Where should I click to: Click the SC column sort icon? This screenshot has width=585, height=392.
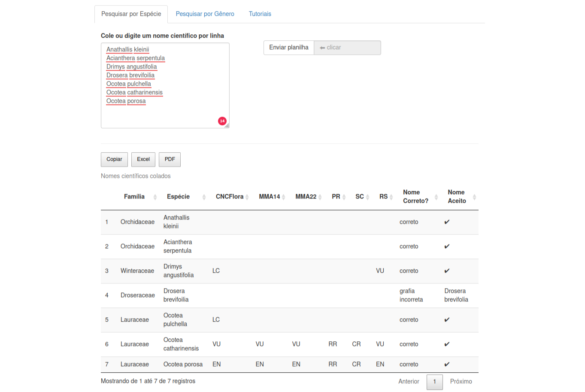click(x=368, y=197)
